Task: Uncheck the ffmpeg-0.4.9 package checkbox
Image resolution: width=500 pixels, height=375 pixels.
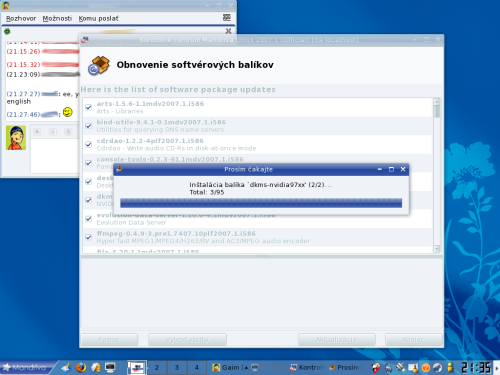Action: [88, 237]
